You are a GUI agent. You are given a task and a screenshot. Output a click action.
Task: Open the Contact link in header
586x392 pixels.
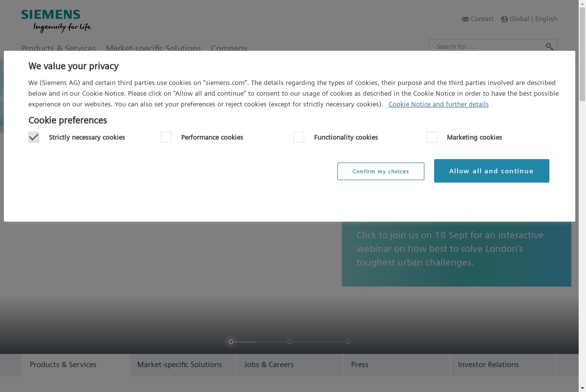click(482, 19)
